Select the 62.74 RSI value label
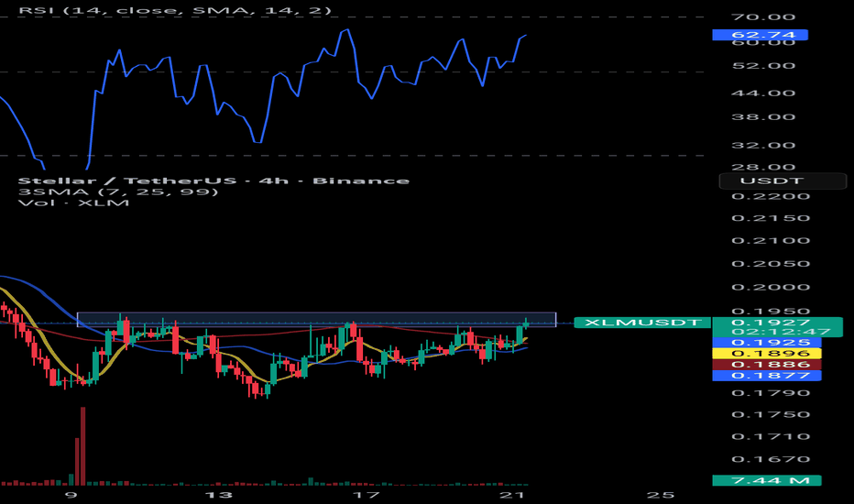The image size is (854, 504). (x=760, y=35)
